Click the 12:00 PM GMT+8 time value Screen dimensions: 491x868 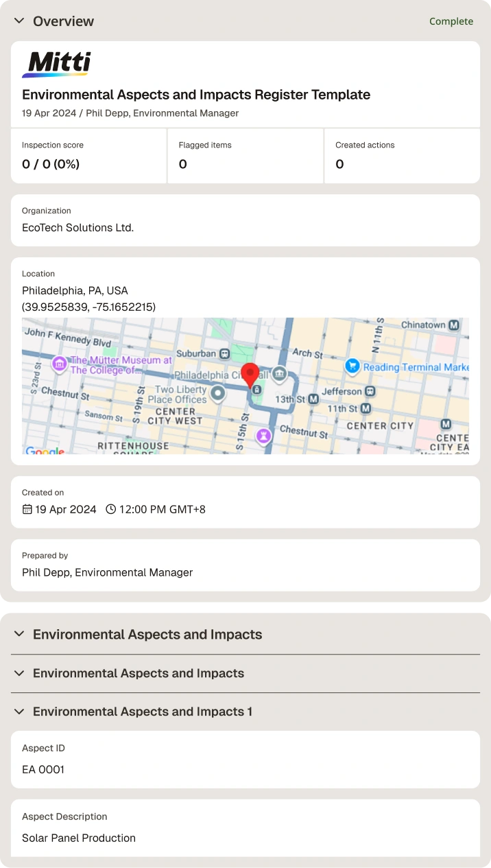pyautogui.click(x=163, y=509)
